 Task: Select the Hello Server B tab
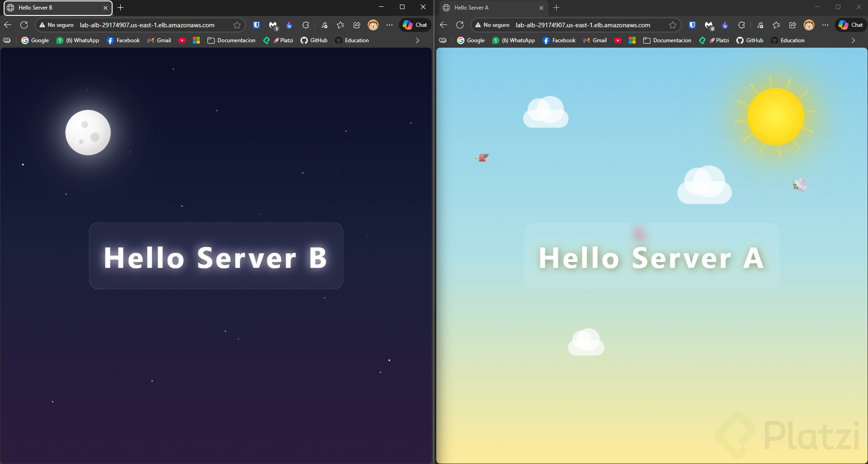[54, 8]
